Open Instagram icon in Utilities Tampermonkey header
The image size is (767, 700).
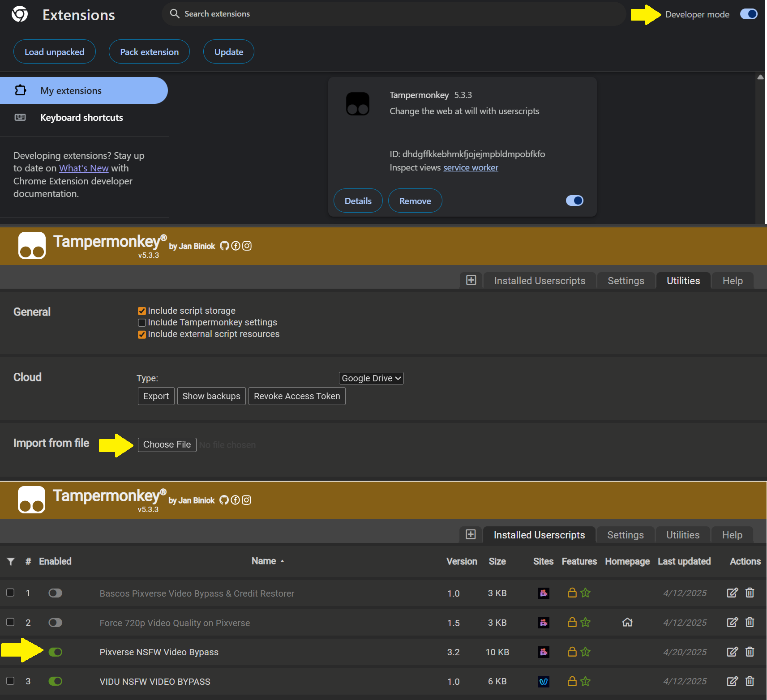(247, 246)
